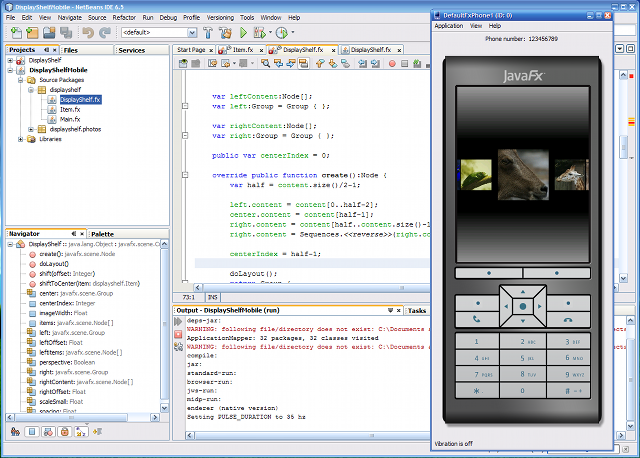This screenshot has height=458, width=640.
Task: Click phone D-pad center select button
Action: click(523, 306)
